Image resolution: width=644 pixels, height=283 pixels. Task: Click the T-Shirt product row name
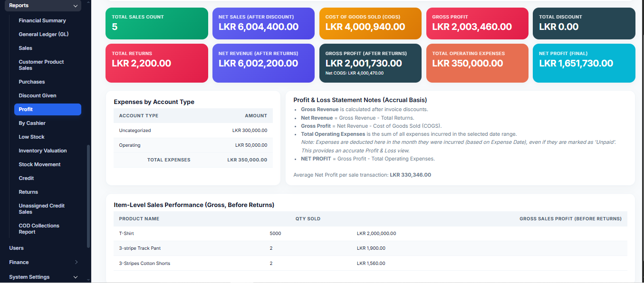[126, 234]
